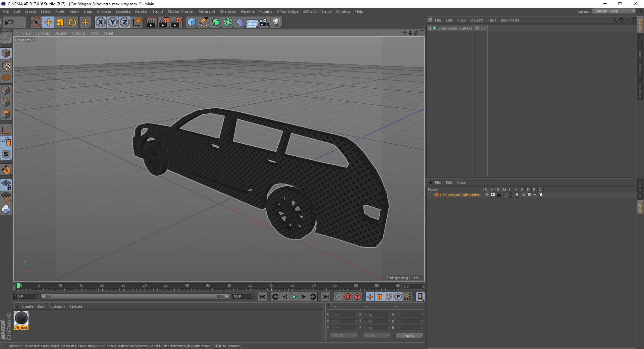Click Subdivision Surface layer swatch
Screen dimensions: 644x349
click(x=477, y=28)
